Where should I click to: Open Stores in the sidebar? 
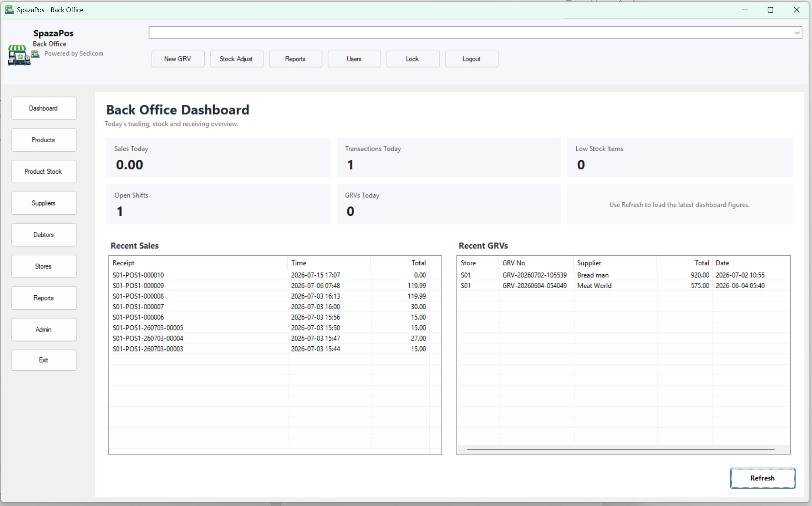44,266
